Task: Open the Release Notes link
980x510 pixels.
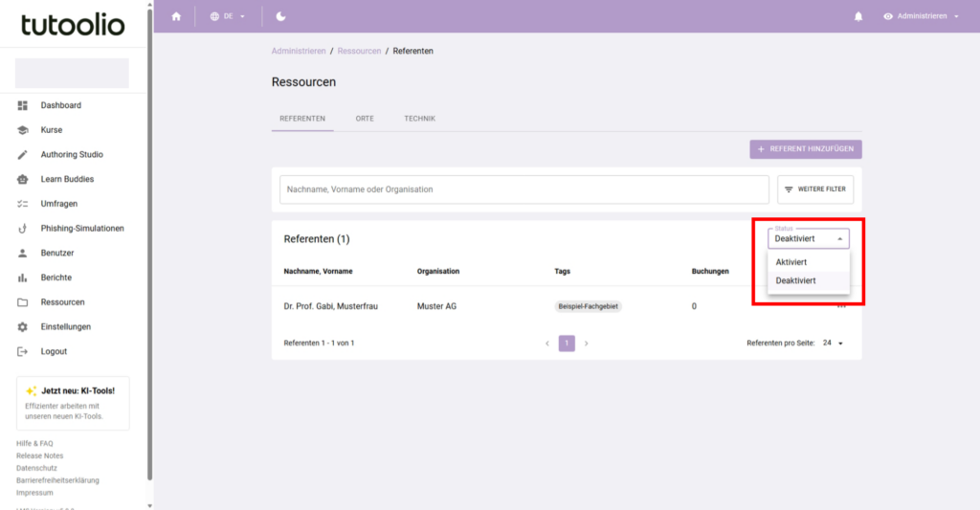Action: [39, 455]
